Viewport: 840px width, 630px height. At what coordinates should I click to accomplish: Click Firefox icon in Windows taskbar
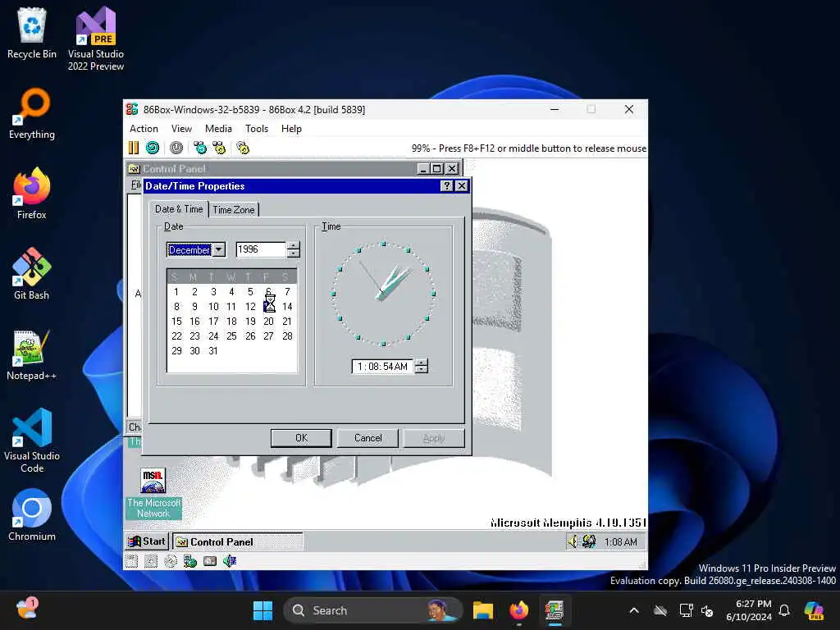[x=518, y=610]
